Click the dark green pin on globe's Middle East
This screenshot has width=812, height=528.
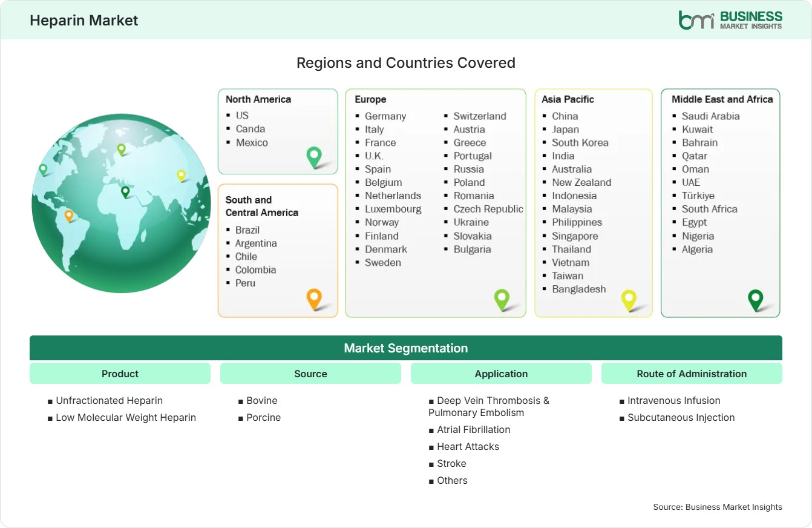[125, 192]
